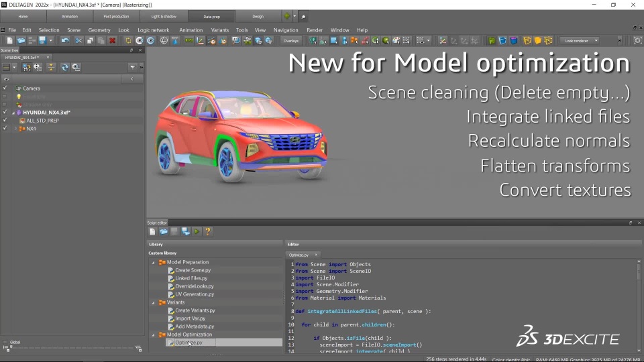Open the Create Variants.py script
Screen dimensions: 644x362
point(195,310)
